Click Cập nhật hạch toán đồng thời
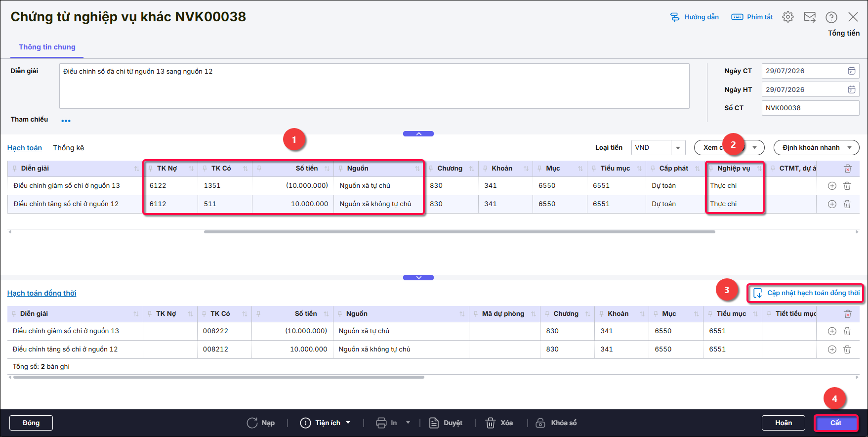Screen dimensions: 868x437 (806, 293)
